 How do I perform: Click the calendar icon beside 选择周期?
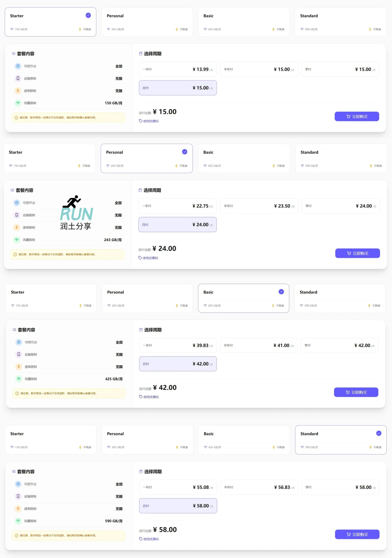point(140,53)
